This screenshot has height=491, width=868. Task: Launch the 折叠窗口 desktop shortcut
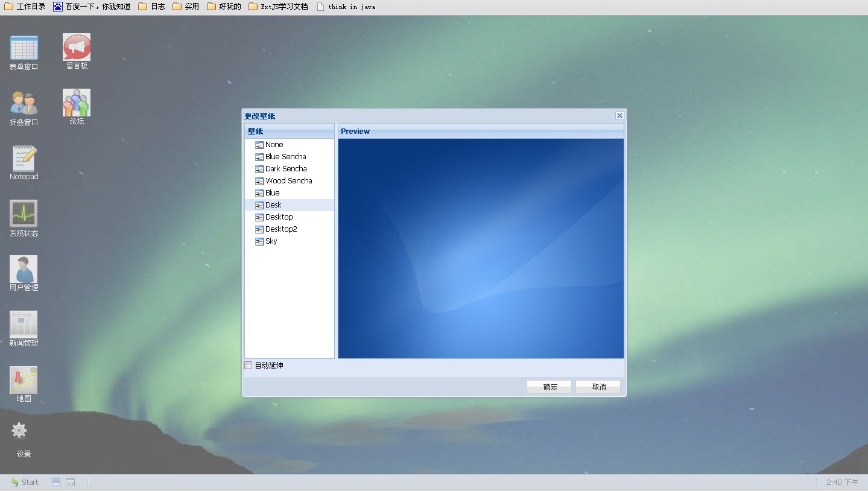(24, 108)
